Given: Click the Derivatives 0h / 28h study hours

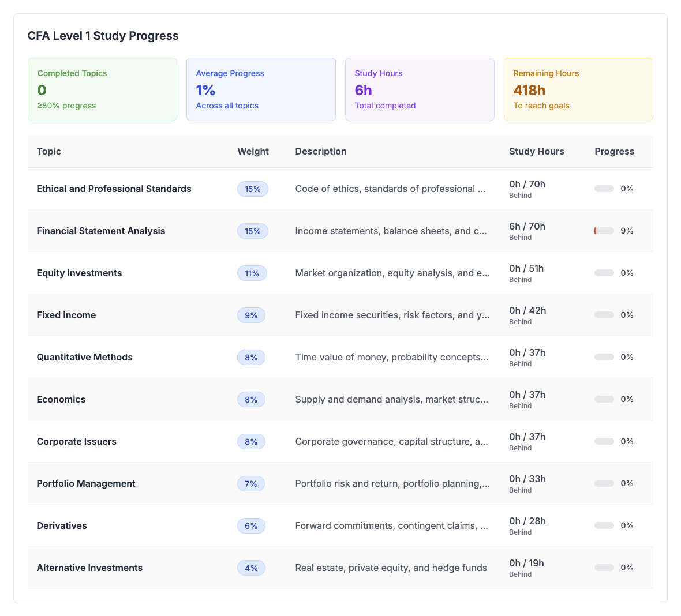Looking at the screenshot, I should 527,521.
